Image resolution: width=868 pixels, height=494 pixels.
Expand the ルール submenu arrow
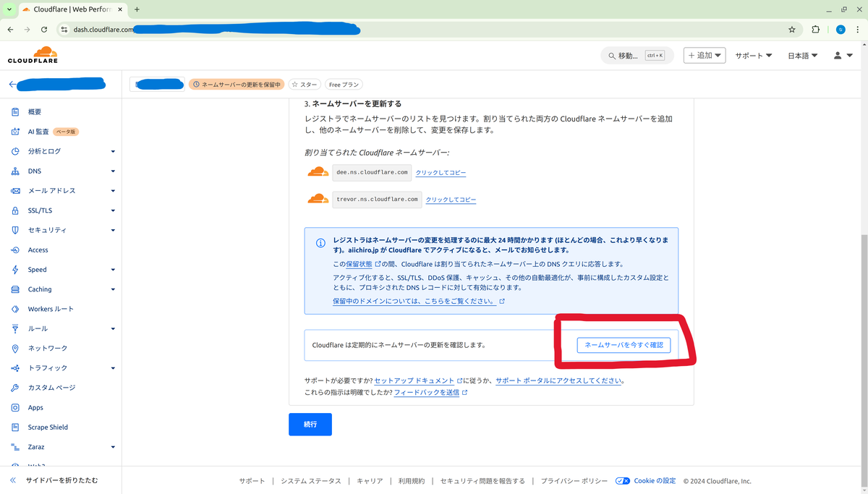[x=113, y=329]
